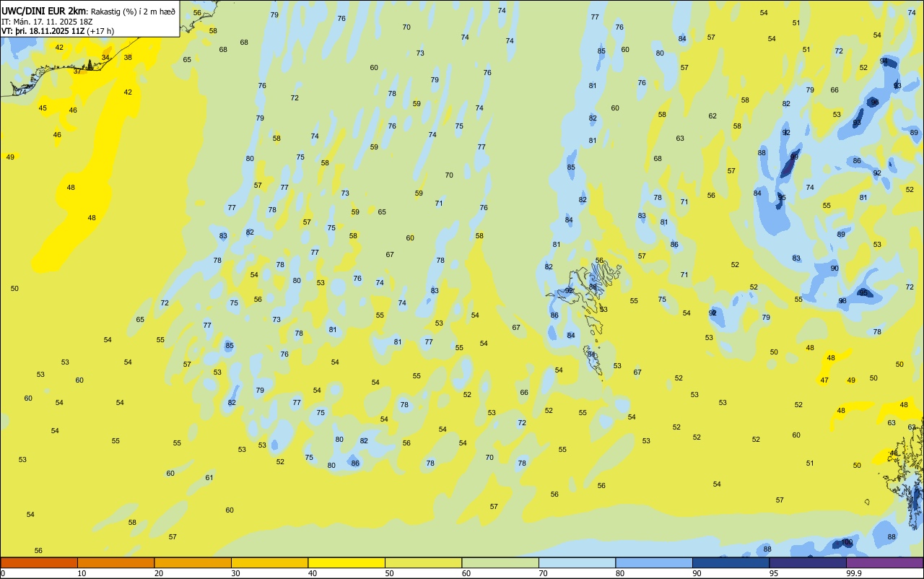Viewport: 924px width, 579px height.
Task: Click the '95' legend tick label
Action: point(774,573)
